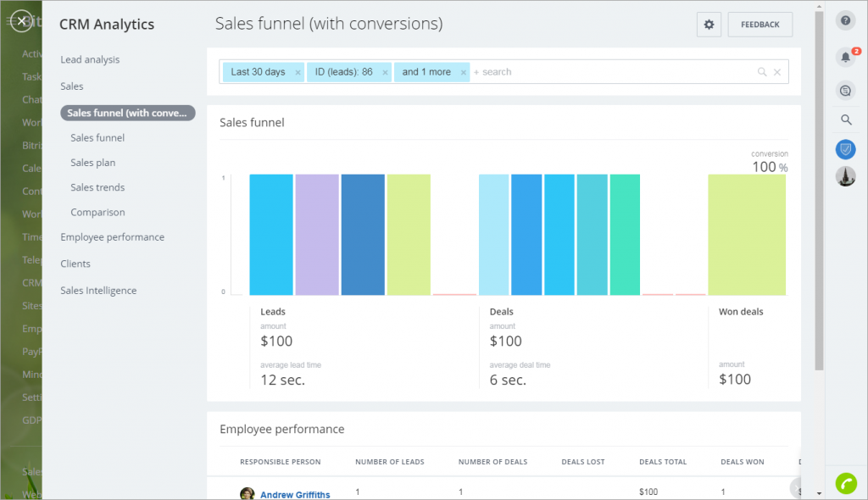Remove the 'Last 30 days' filter chip

pos(298,73)
